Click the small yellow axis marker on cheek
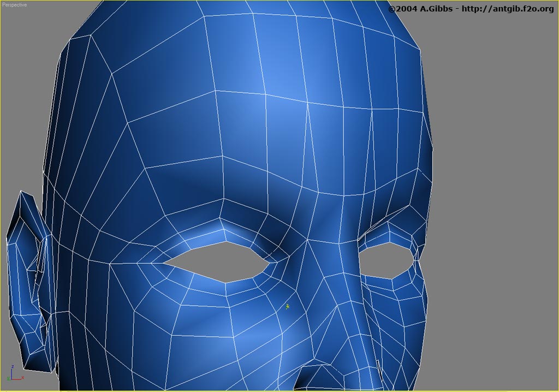 287,307
